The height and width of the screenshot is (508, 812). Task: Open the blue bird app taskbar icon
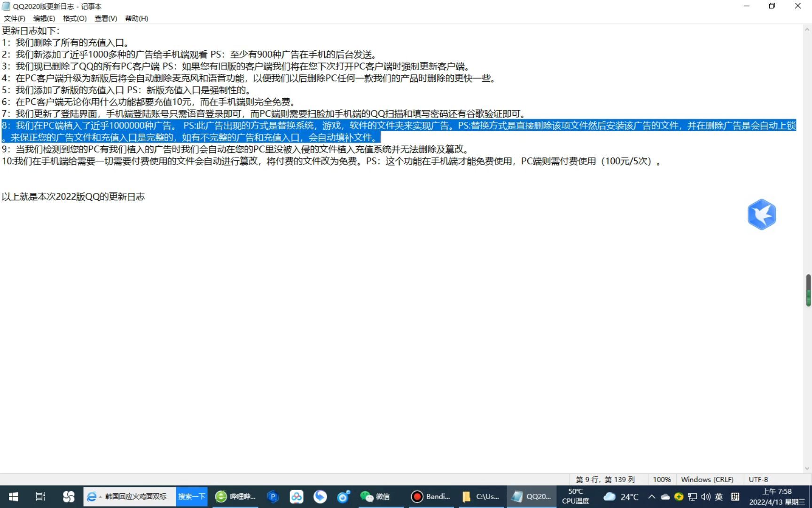tap(320, 497)
